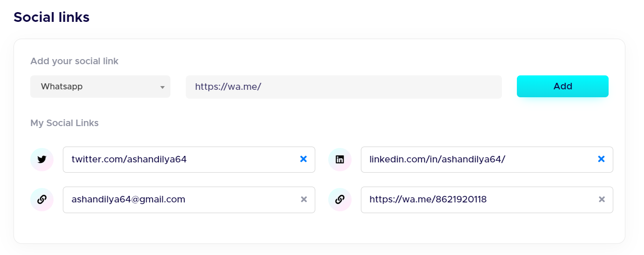Click the 'Add your social link' label

pyautogui.click(x=74, y=61)
